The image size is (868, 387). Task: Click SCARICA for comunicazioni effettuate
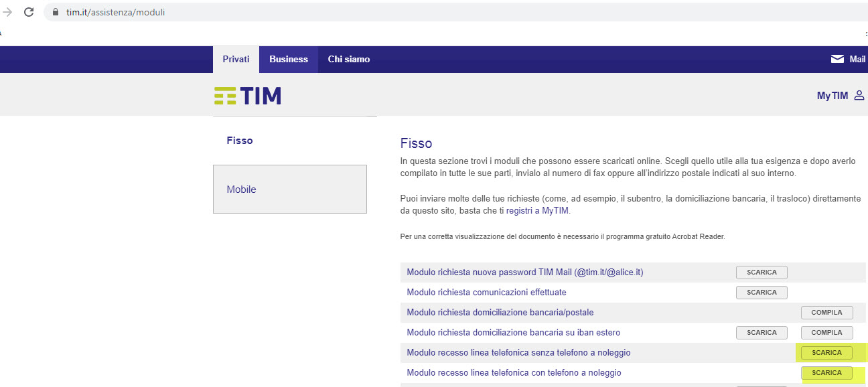click(x=762, y=293)
